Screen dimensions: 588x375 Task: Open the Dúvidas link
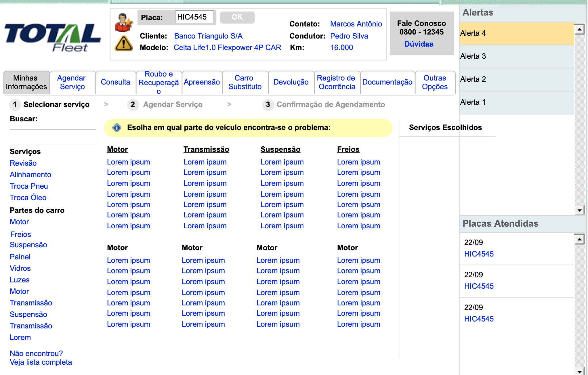coord(419,44)
